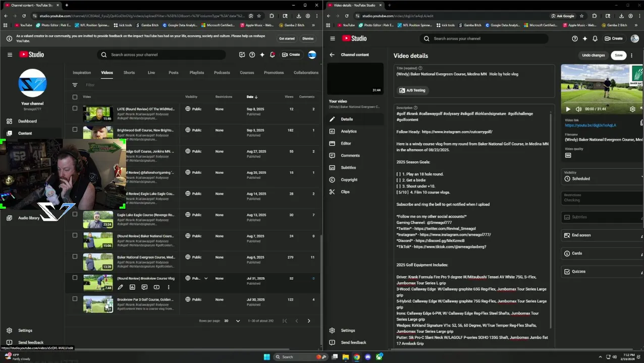Click pencil Details icon on Brookview row
This screenshot has width=644, height=363.
pyautogui.click(x=120, y=287)
